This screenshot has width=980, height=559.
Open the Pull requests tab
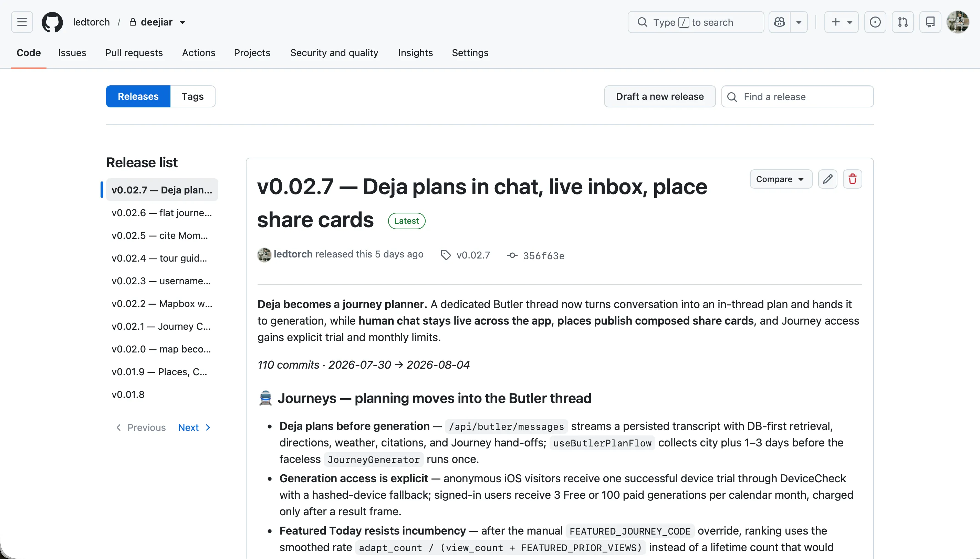click(134, 53)
